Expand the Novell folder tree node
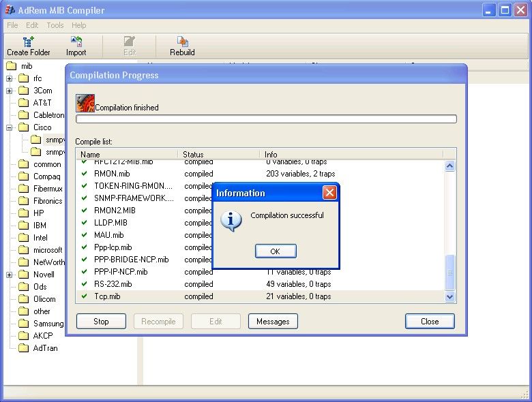Screen dimensions: 532x402 (10, 275)
